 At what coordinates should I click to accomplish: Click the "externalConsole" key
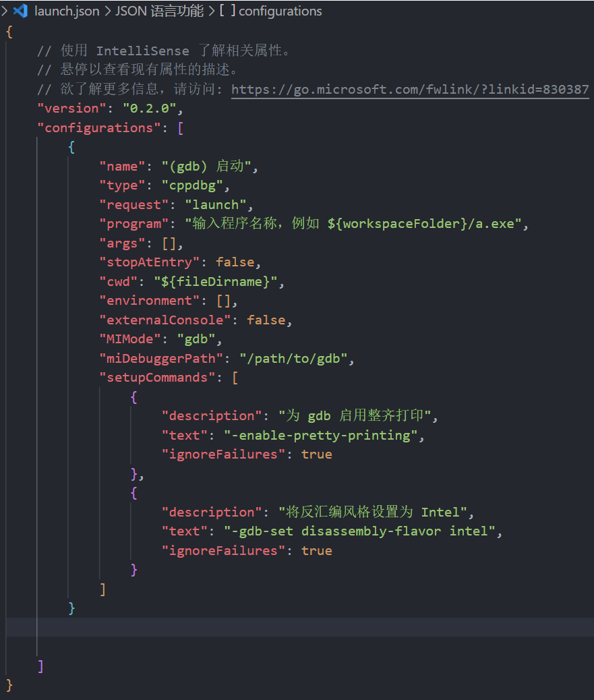click(165, 320)
